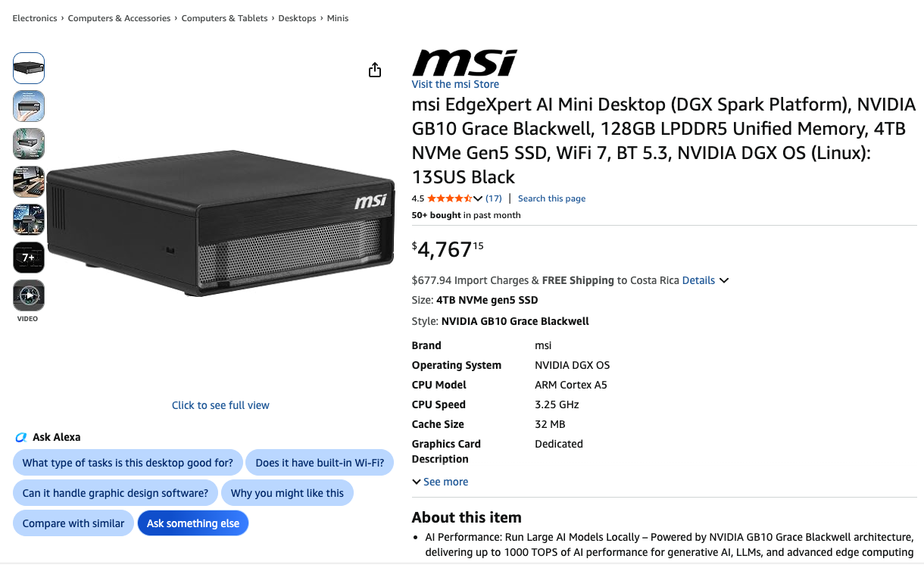Screen dimensions: 924x565
Task: Click the share icon above product image
Action: (x=375, y=70)
